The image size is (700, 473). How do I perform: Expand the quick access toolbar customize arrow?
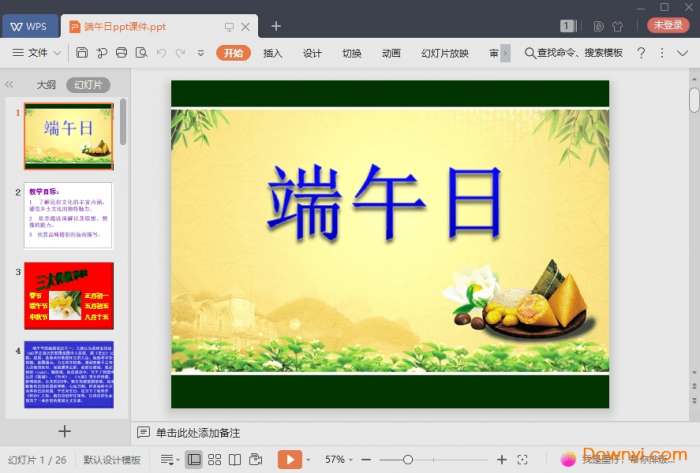(201, 53)
